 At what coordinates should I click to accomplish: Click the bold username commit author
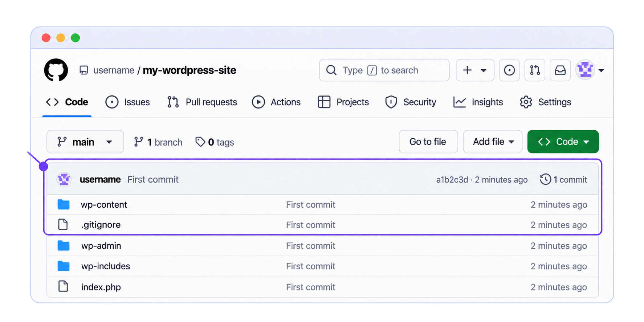click(x=100, y=179)
